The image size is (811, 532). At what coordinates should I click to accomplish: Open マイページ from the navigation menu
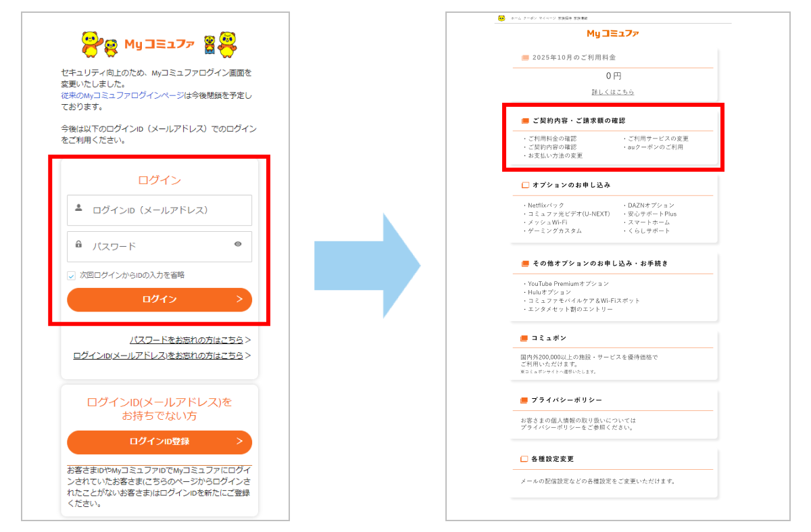coord(547,19)
